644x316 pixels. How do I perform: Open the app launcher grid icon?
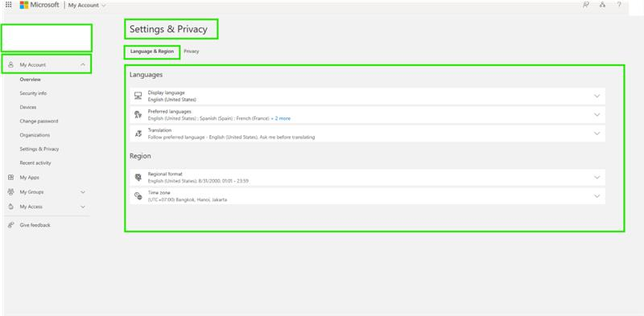point(8,5)
